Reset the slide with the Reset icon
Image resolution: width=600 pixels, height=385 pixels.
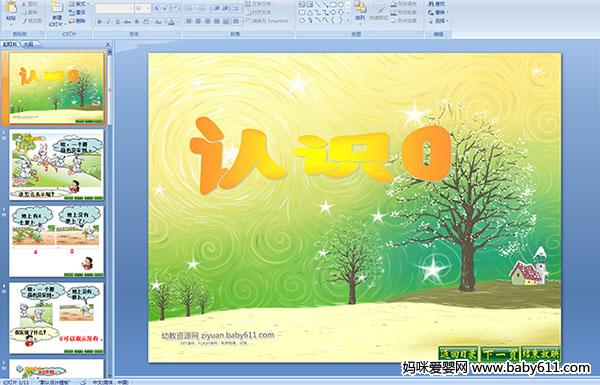72,12
